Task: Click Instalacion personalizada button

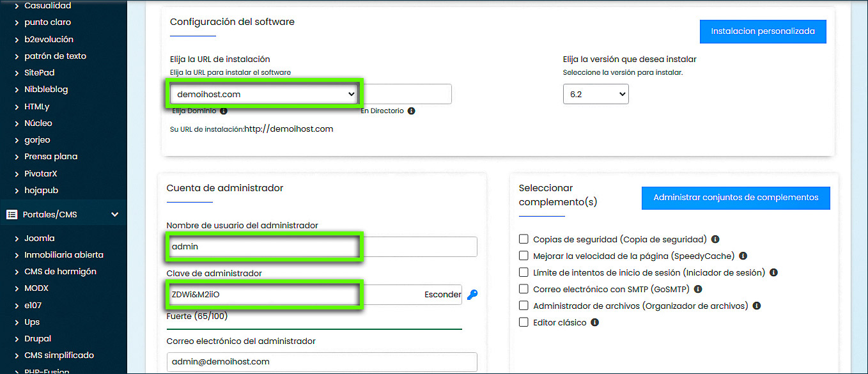Action: point(763,31)
